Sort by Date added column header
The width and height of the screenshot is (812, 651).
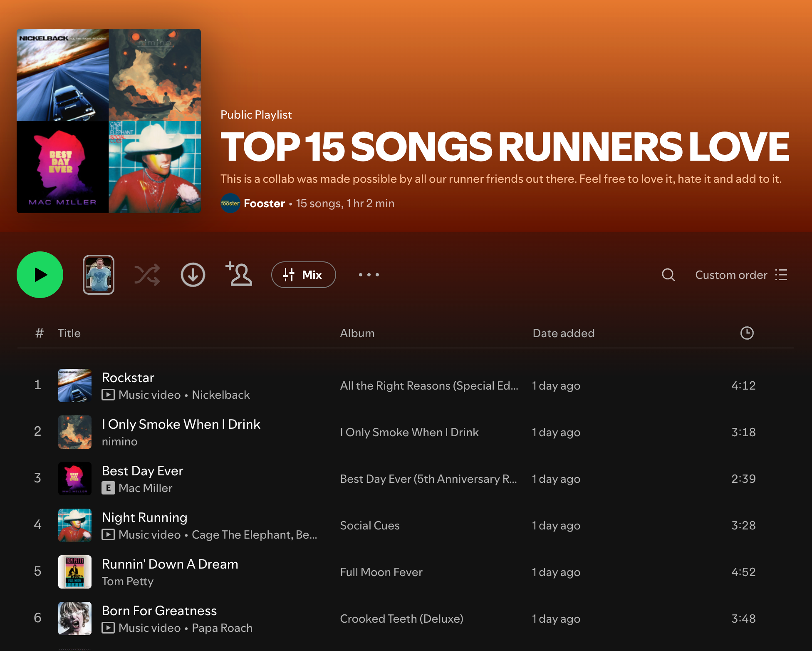tap(563, 333)
